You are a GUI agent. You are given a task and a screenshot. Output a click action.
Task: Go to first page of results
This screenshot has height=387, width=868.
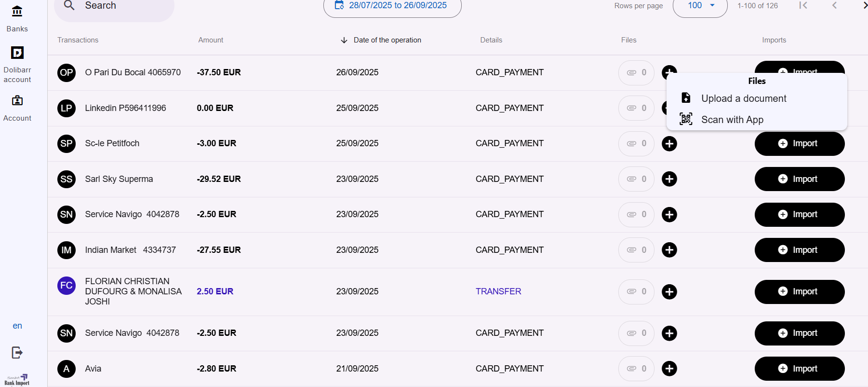tap(803, 5)
